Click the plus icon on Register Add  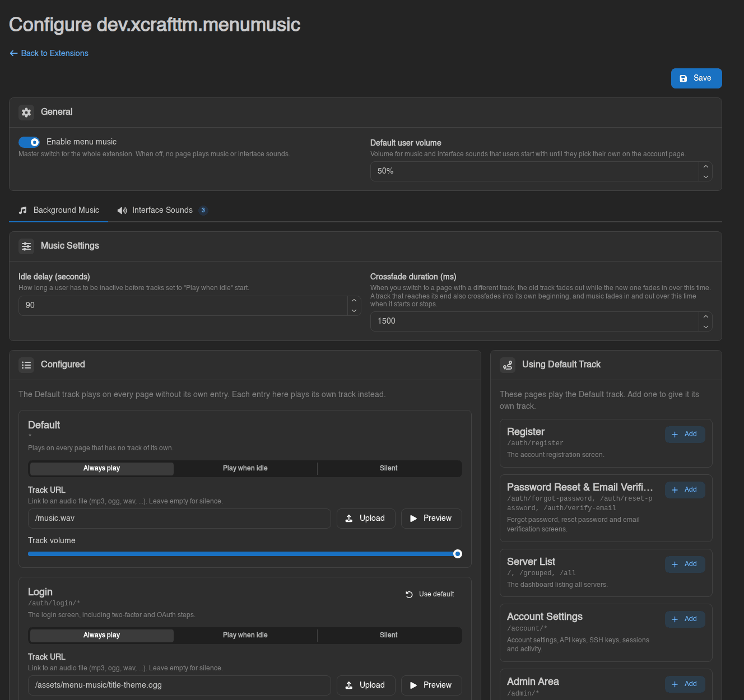point(675,435)
